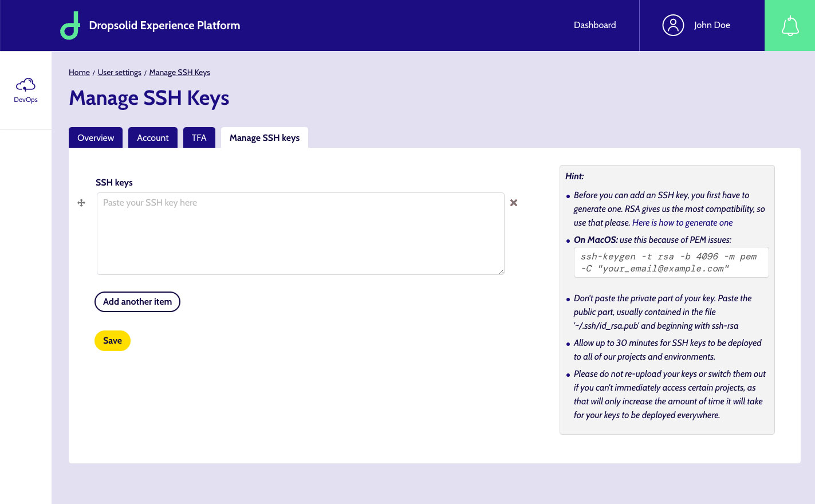Switch to the Account tab
The image size is (815, 504).
[153, 137]
